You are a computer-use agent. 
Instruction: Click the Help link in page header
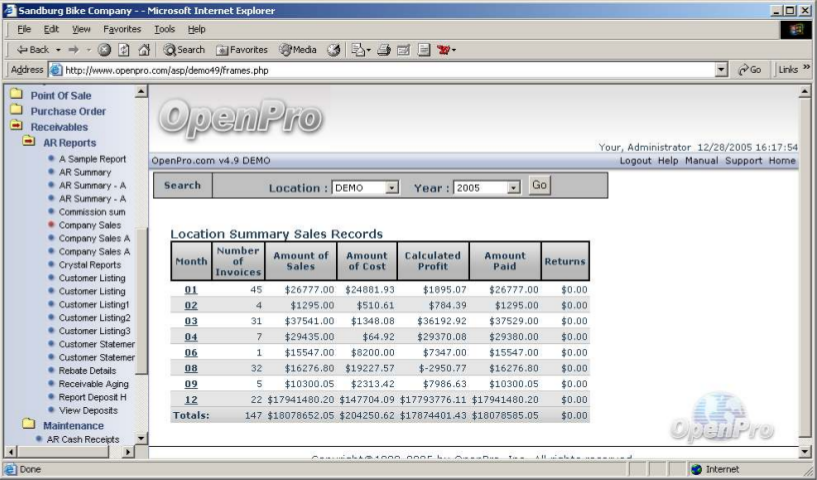(x=668, y=161)
